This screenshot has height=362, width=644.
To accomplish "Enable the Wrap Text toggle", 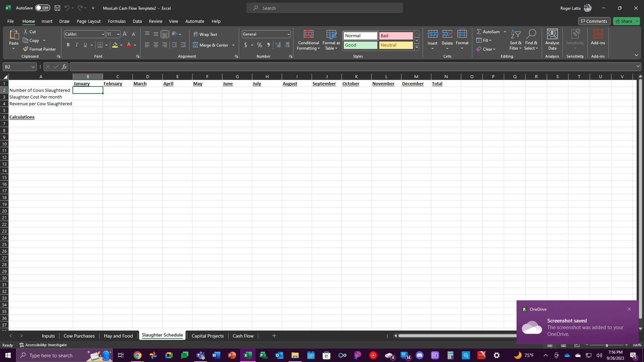I will [206, 34].
